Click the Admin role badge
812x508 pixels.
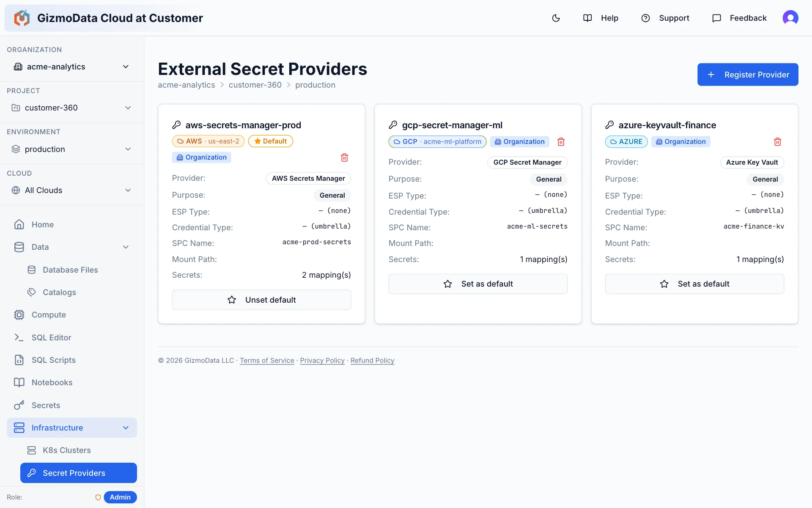(x=120, y=497)
